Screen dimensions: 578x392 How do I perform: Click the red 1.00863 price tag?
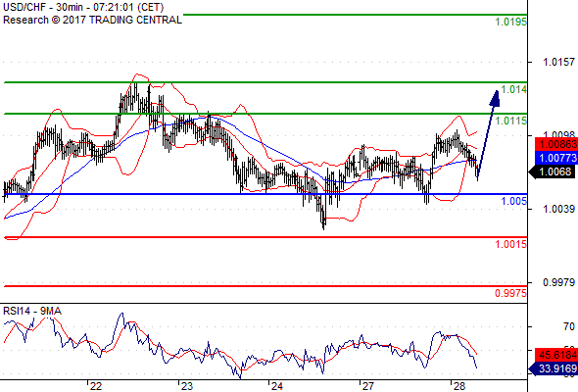555,144
